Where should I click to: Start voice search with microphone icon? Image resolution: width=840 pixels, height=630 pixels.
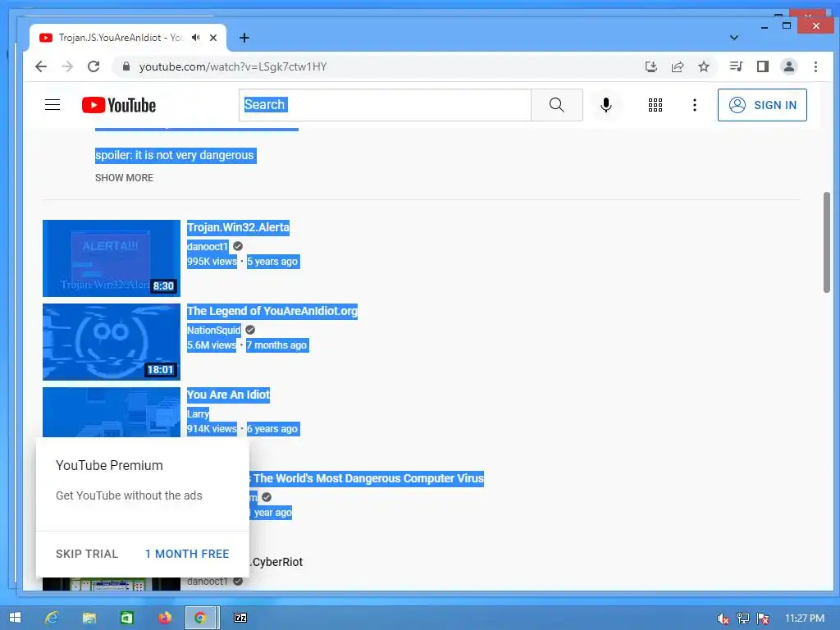click(606, 105)
